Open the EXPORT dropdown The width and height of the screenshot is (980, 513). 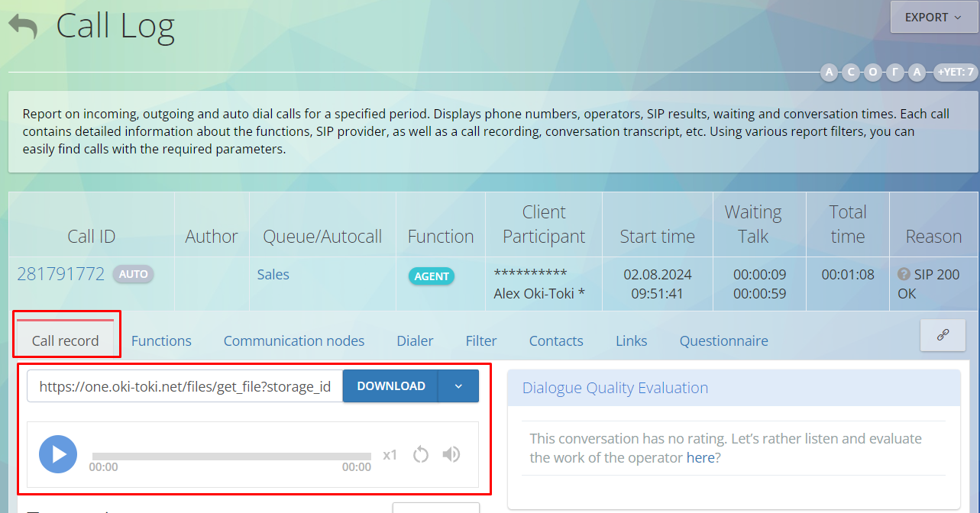932,17
